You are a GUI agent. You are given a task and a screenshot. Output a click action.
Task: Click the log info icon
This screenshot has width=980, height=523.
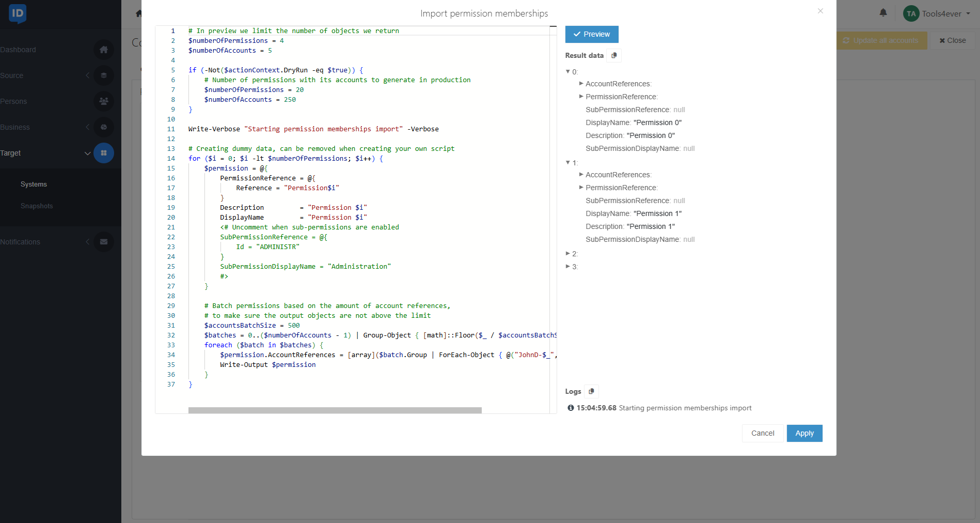(571, 408)
